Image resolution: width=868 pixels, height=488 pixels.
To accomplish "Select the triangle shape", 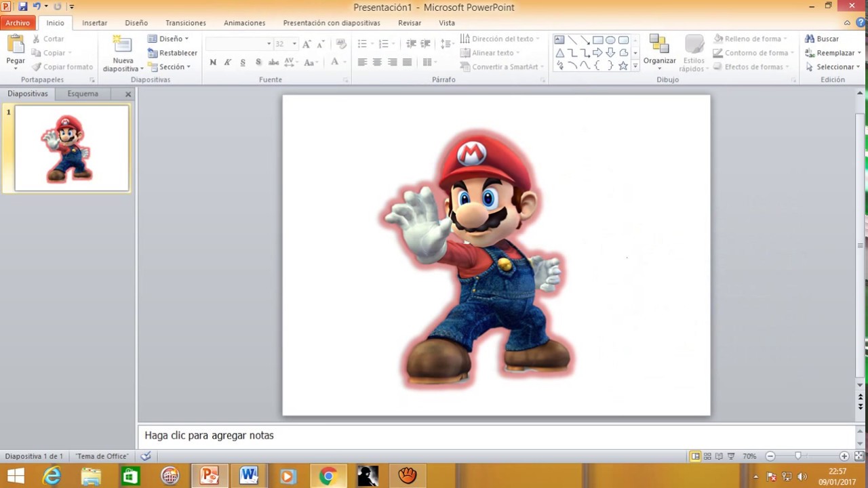I will pyautogui.click(x=559, y=53).
